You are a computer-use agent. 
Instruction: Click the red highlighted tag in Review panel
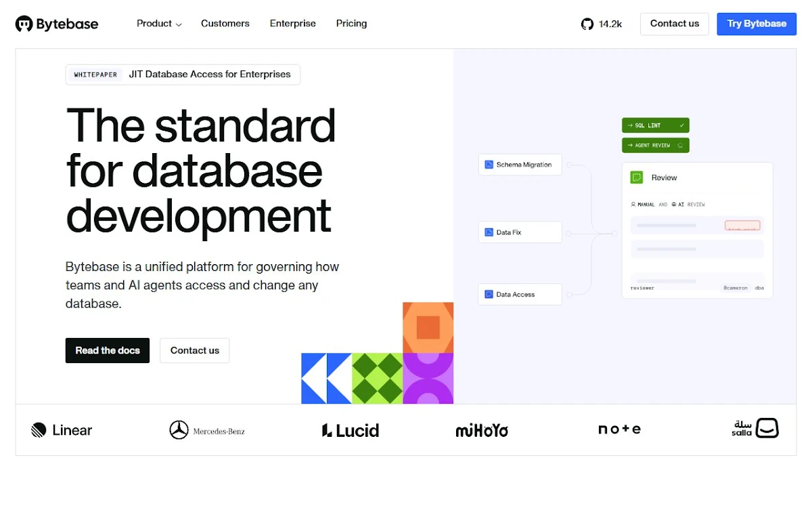742,226
